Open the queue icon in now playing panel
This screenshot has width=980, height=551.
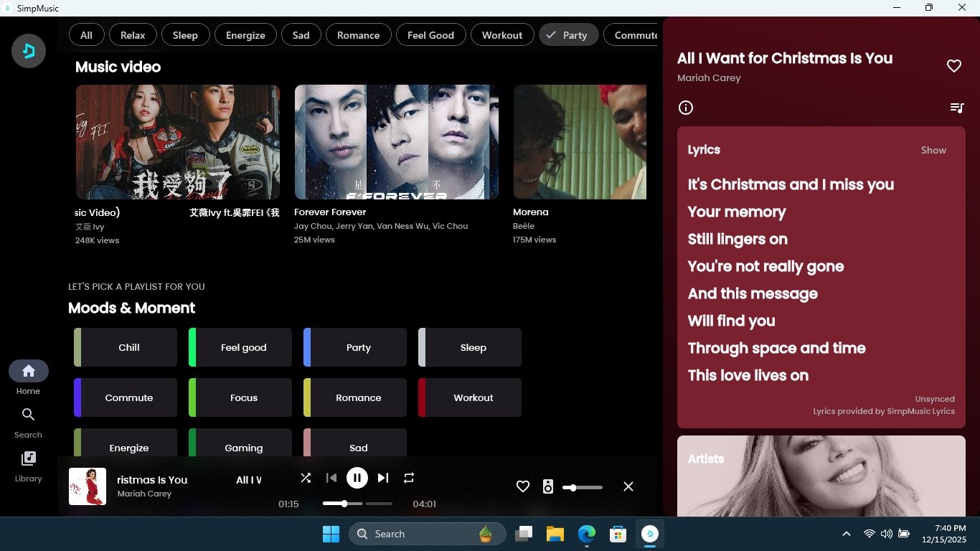pos(956,108)
